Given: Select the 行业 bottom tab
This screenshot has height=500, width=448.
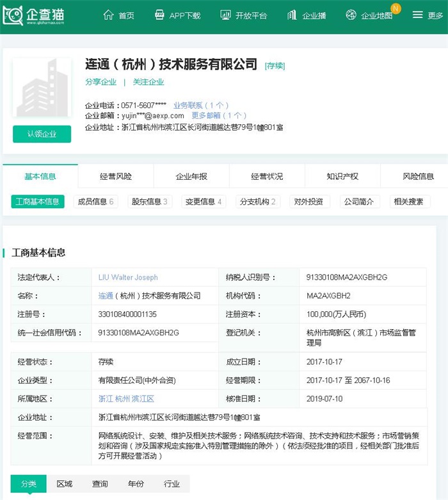Looking at the screenshot, I should (x=172, y=484).
